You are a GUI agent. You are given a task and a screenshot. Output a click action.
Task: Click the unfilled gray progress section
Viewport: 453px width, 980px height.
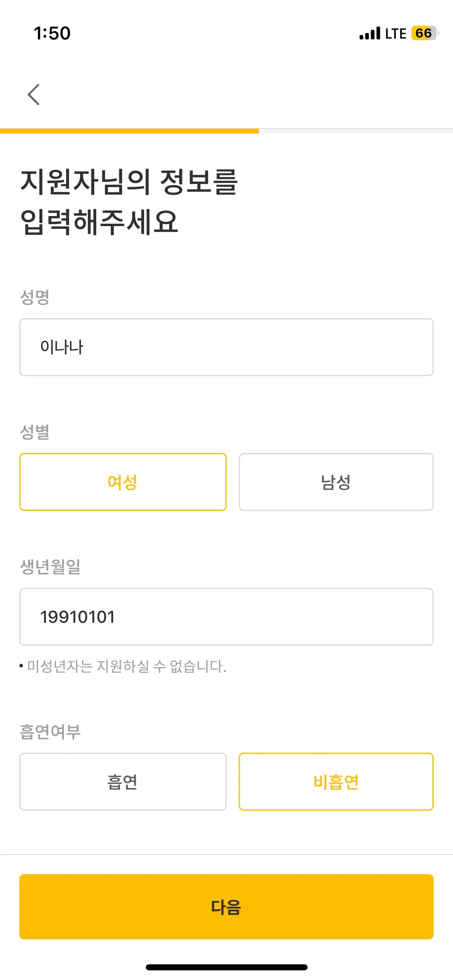[356, 131]
